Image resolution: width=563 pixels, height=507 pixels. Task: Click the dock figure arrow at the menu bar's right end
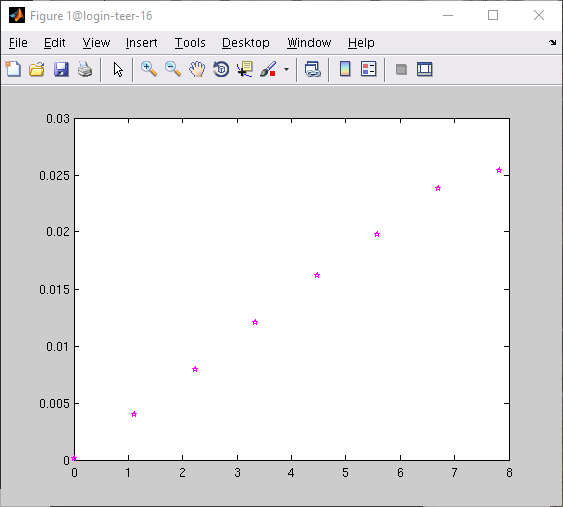pos(552,42)
